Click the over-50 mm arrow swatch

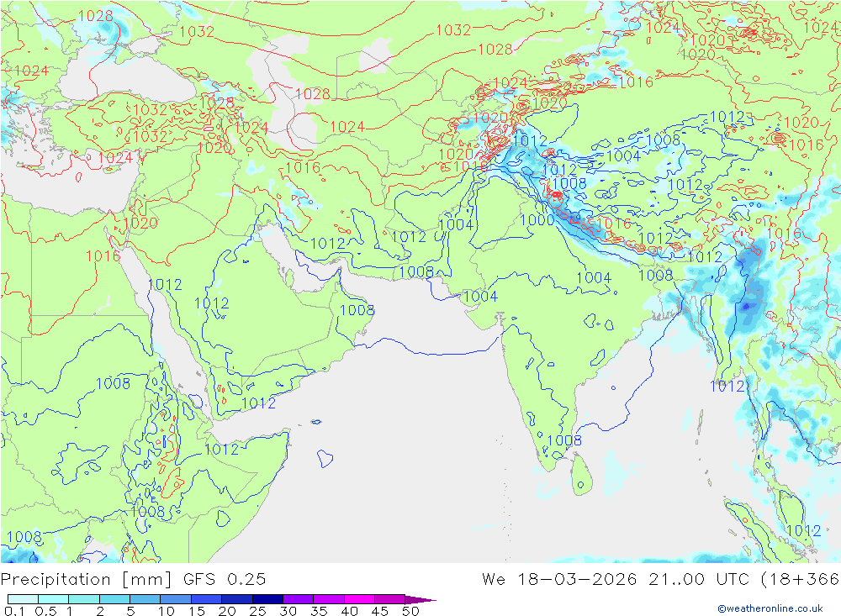pos(420,599)
